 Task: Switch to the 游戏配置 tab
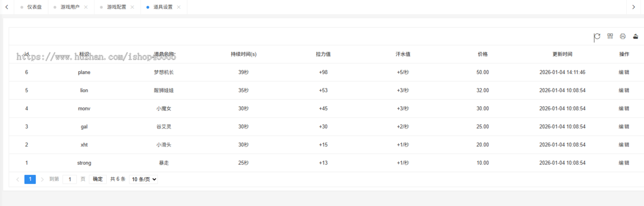point(116,7)
